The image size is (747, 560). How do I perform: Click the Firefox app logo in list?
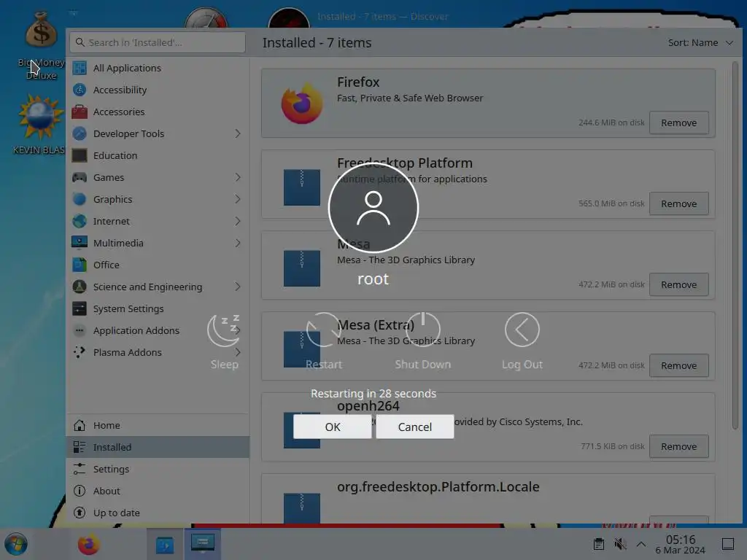point(301,104)
